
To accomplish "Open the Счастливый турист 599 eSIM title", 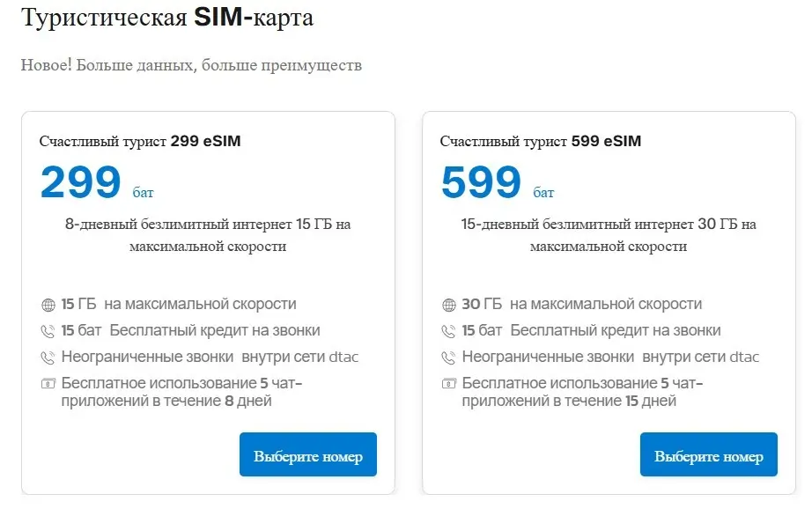I will point(541,141).
